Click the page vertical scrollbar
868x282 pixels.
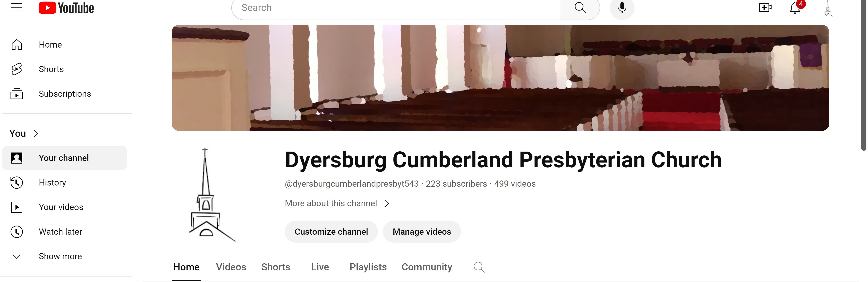864,75
